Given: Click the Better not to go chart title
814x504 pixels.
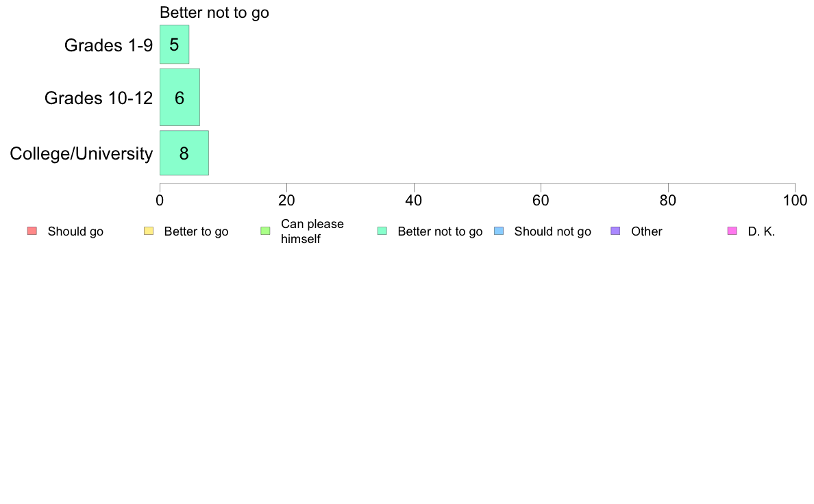Looking at the screenshot, I should pos(214,12).
